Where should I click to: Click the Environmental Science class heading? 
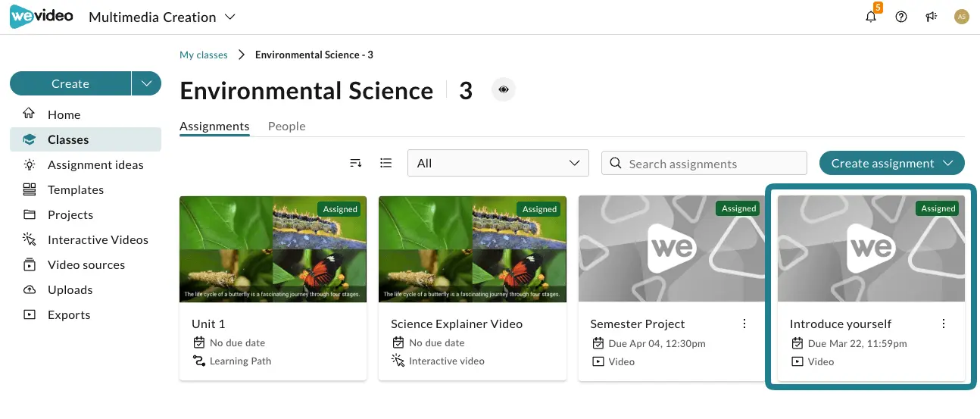tap(307, 91)
